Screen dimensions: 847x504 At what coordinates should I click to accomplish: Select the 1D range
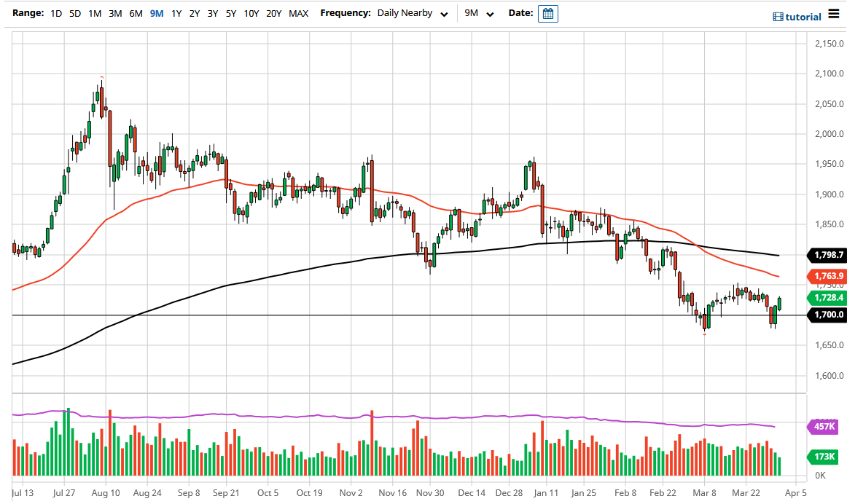[x=56, y=14]
